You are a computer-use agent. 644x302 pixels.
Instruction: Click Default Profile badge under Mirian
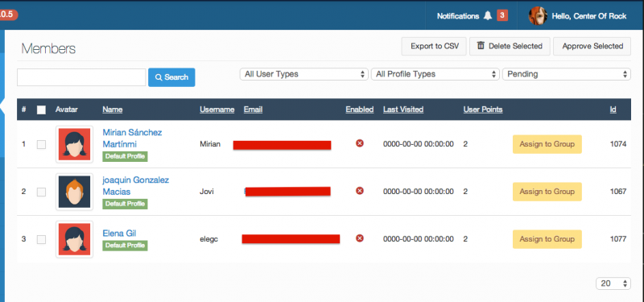(x=125, y=156)
